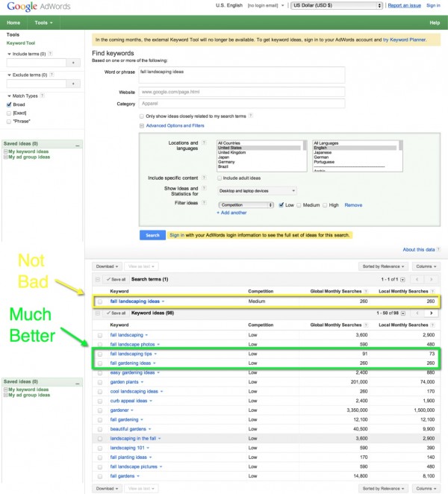Viewport: 448px width, 494px height.
Task: Click help icon on Global Monthly Searches header in Keyword ideas
Action: point(366,325)
